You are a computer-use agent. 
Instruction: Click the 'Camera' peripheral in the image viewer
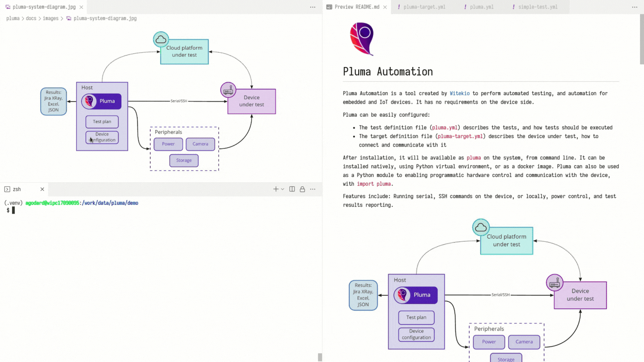200,144
